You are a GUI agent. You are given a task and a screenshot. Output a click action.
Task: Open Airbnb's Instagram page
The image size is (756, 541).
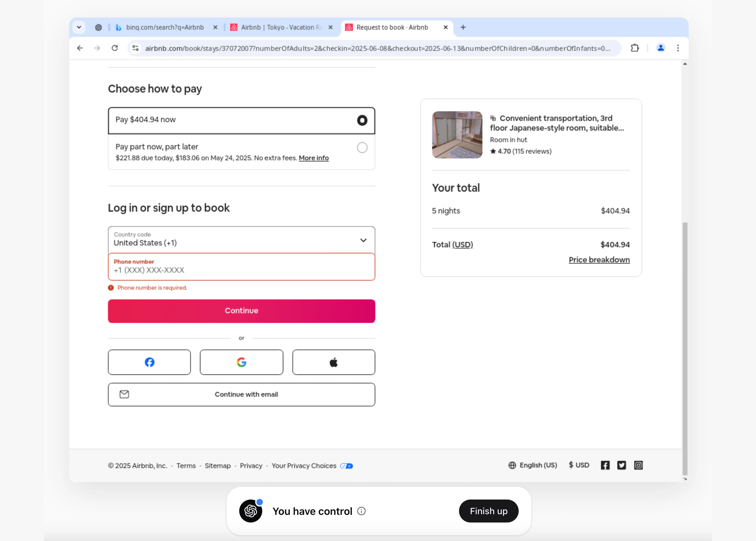click(638, 465)
